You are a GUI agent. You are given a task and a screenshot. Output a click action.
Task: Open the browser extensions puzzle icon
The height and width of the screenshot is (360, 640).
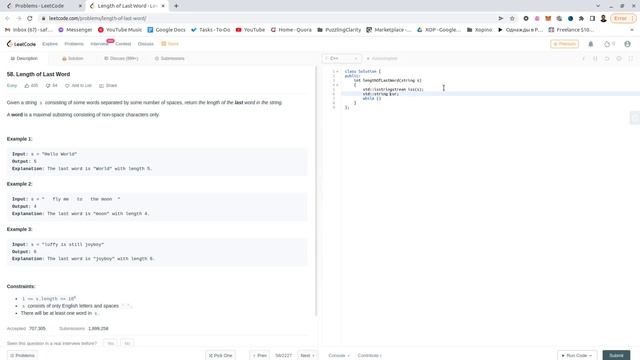(581, 18)
